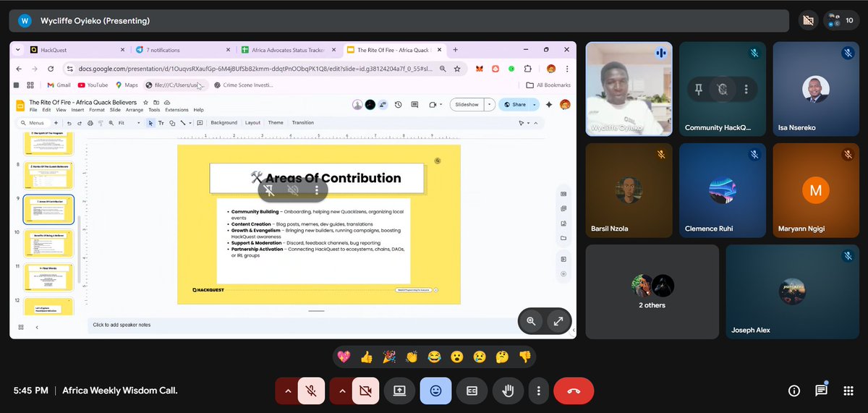868x413 pixels.
Task: Zoom into the presentation with magnifier
Action: coord(531,321)
